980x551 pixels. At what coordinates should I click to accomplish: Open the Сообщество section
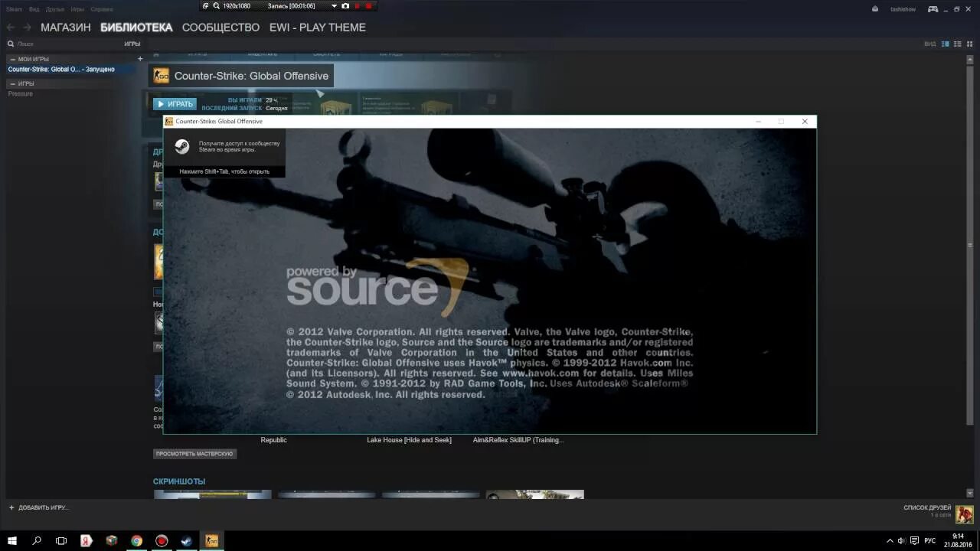point(220,28)
